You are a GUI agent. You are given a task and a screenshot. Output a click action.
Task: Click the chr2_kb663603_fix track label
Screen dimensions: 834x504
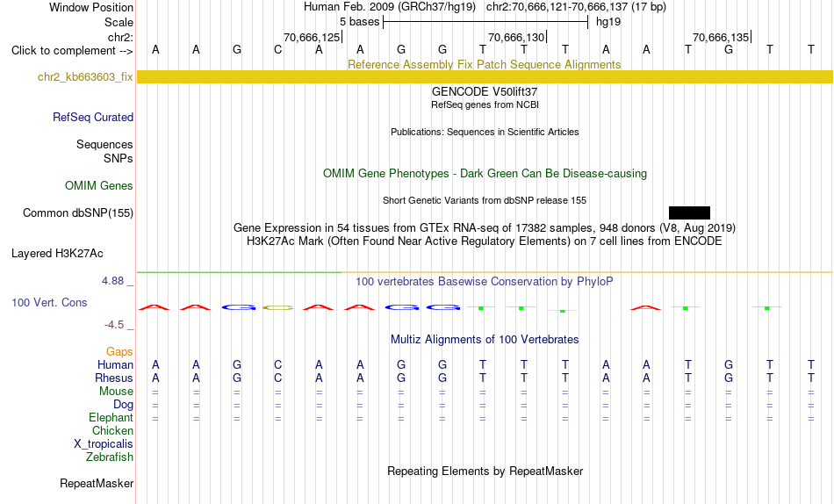tap(85, 76)
